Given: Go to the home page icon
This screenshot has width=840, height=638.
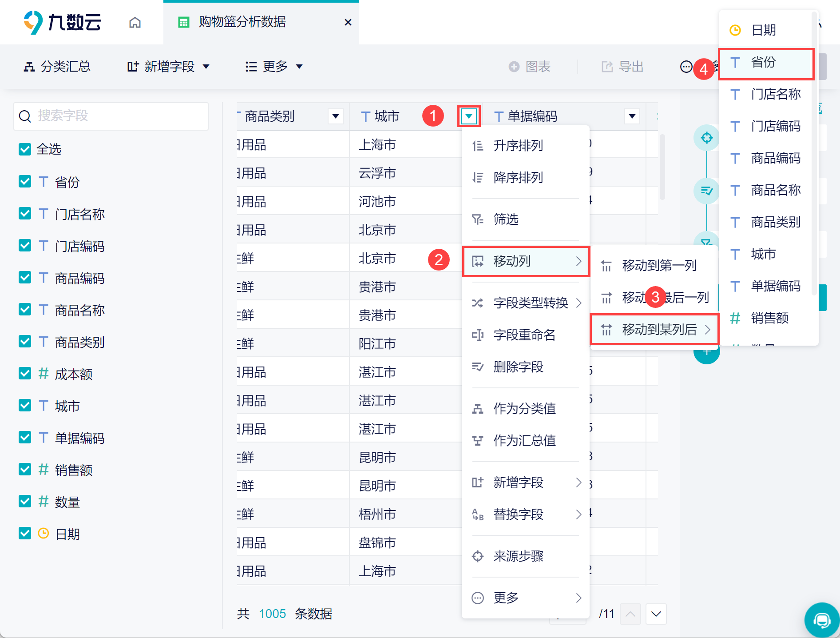Looking at the screenshot, I should 135,22.
